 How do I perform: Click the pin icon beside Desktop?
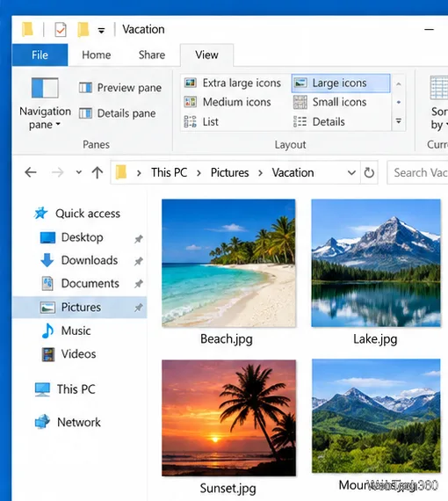click(x=138, y=238)
